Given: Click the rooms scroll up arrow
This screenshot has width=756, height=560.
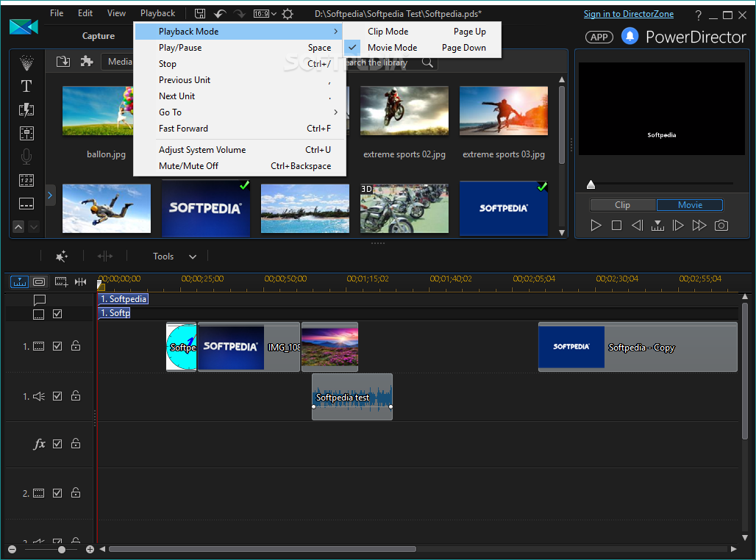Looking at the screenshot, I should (x=18, y=226).
